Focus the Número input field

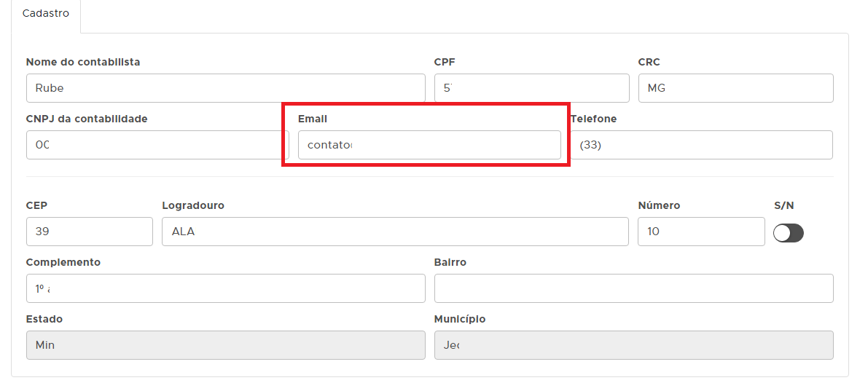(x=701, y=232)
